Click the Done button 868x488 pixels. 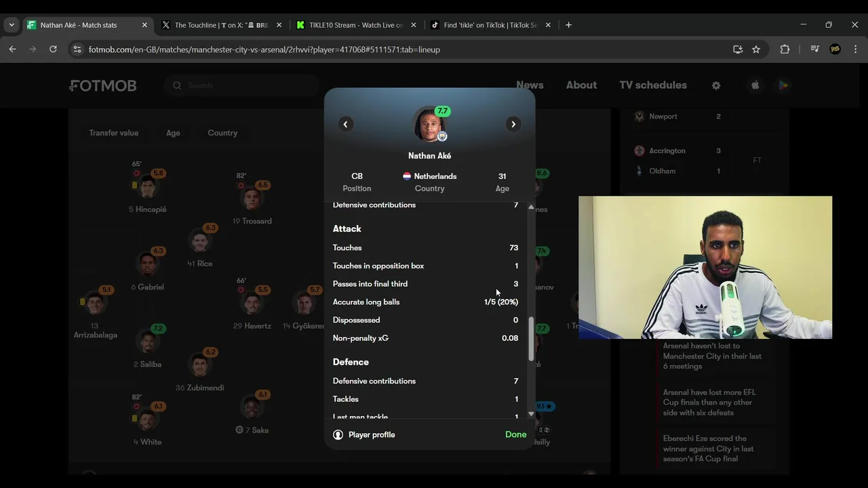[x=515, y=434]
